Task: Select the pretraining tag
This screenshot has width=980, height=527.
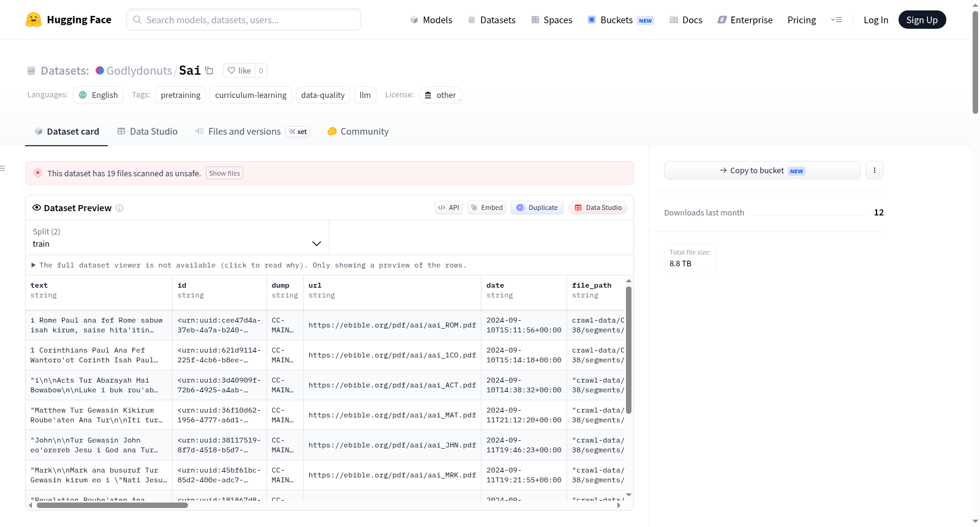Action: coord(181,95)
